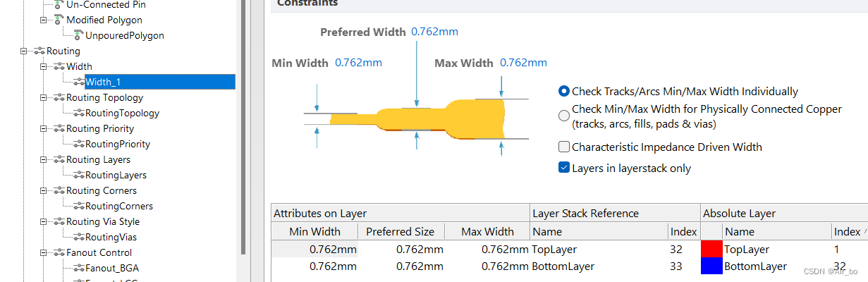The height and width of the screenshot is (282, 868).
Task: Click the Preferred Width 0.762mm value
Action: tap(434, 32)
